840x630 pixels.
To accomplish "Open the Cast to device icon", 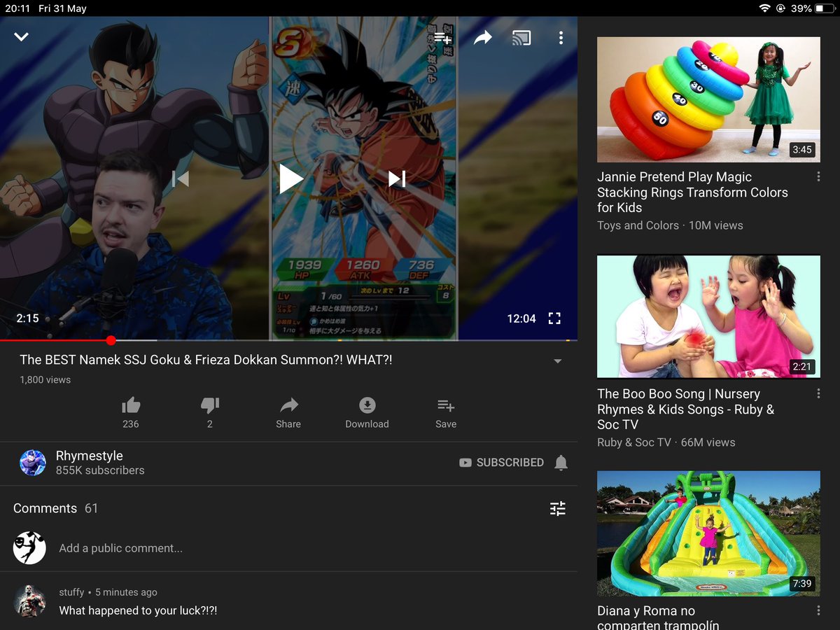I will click(521, 38).
